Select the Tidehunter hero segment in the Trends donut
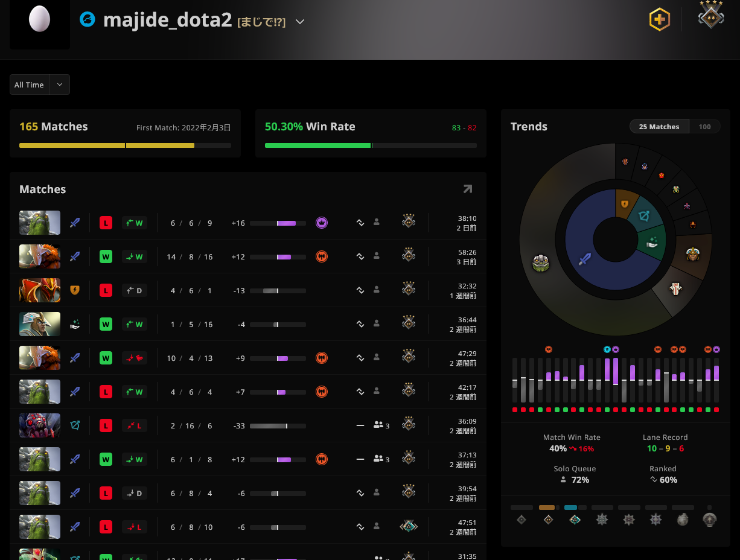 pyautogui.click(x=540, y=262)
